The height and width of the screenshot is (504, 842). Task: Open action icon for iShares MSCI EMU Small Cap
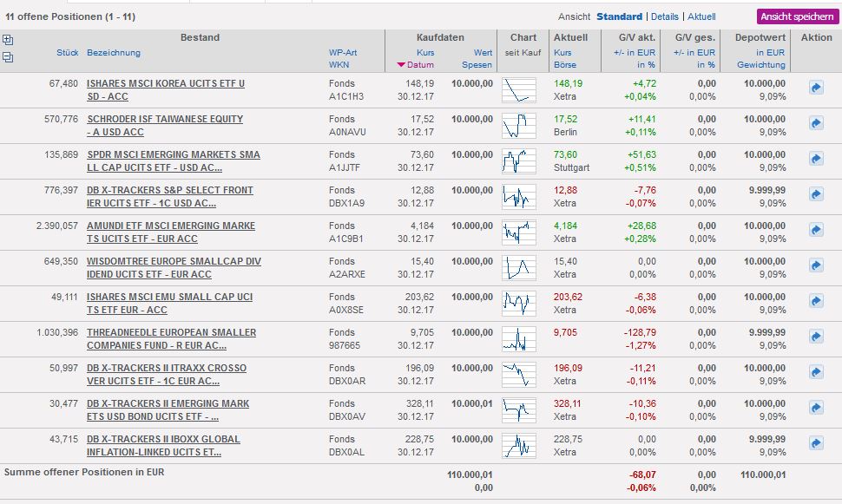[816, 302]
